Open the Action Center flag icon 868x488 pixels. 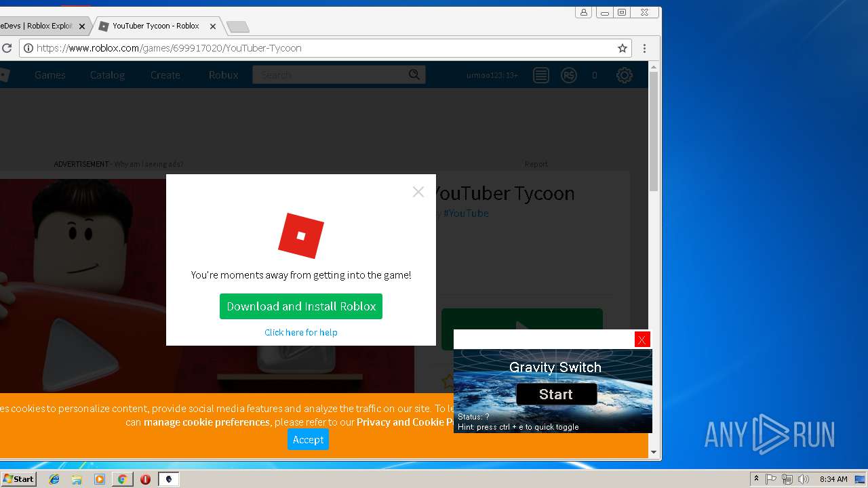(x=771, y=479)
